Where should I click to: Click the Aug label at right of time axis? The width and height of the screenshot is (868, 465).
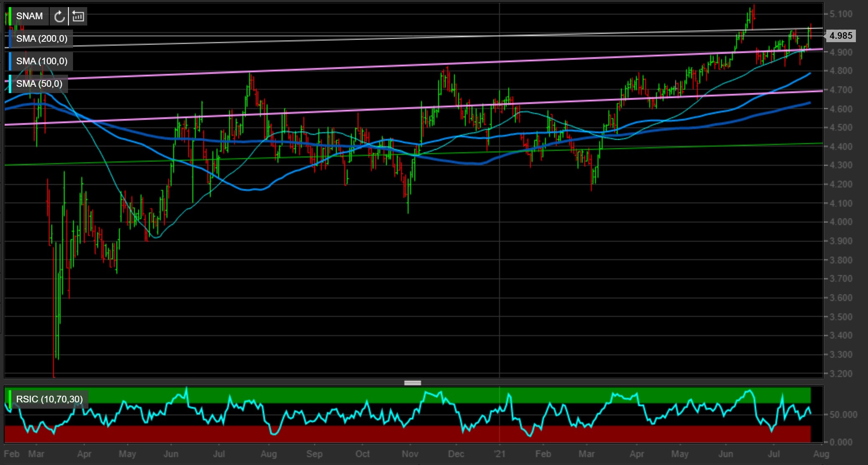coord(821,454)
